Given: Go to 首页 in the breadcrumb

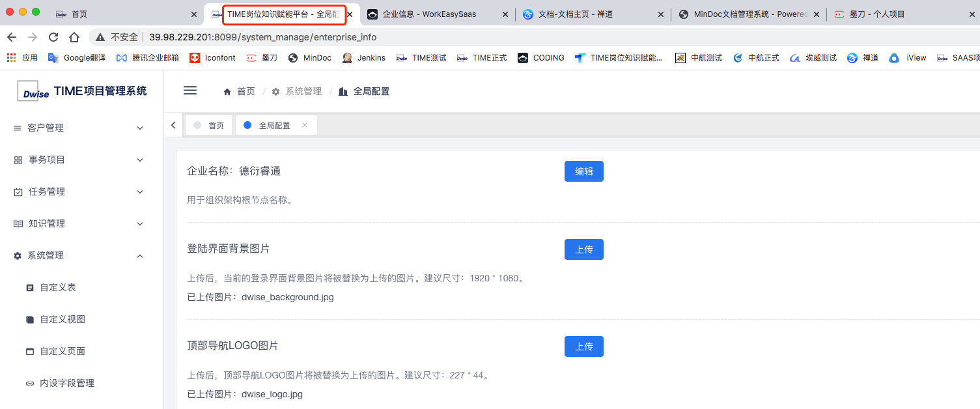Looking at the screenshot, I should 239,91.
